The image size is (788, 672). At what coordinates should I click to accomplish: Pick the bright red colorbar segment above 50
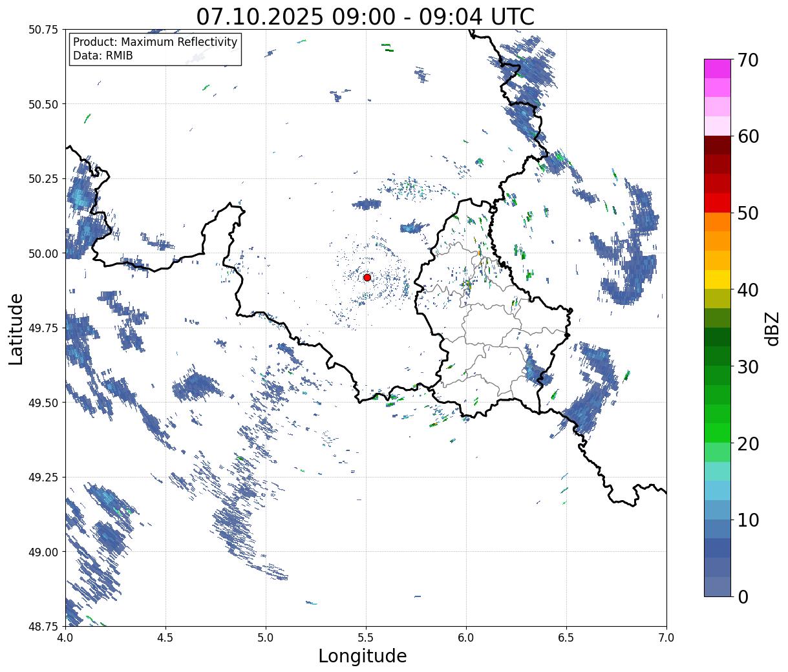coord(718,203)
